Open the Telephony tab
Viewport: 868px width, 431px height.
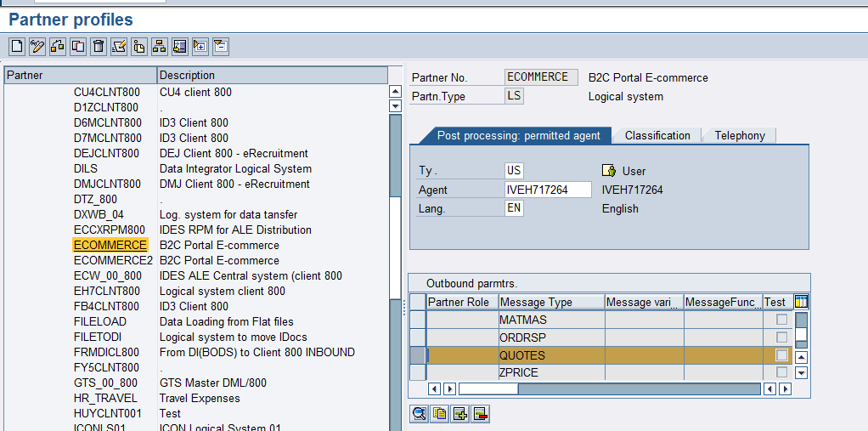739,135
